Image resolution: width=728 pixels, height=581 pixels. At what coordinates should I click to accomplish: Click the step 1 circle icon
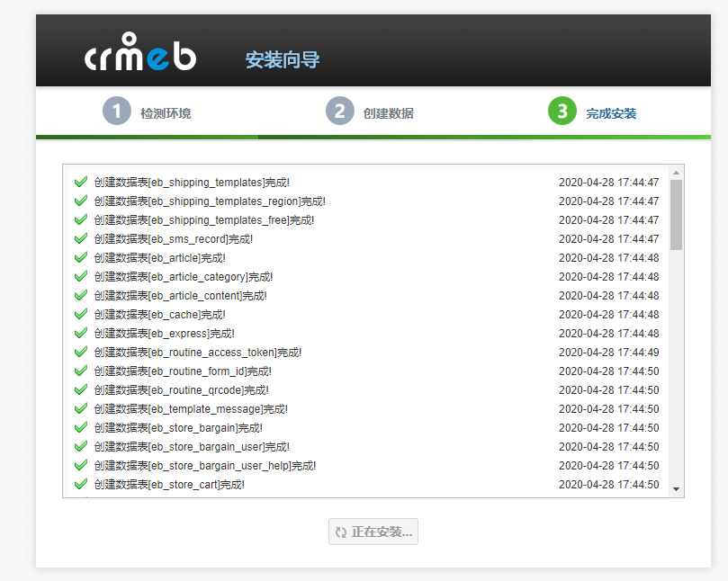pos(117,111)
